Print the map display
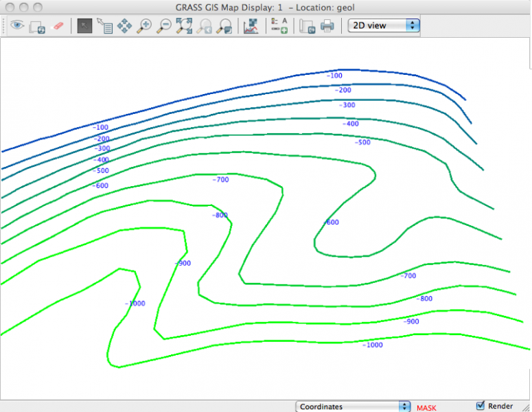Viewport: 532px width, 412px height. click(327, 26)
